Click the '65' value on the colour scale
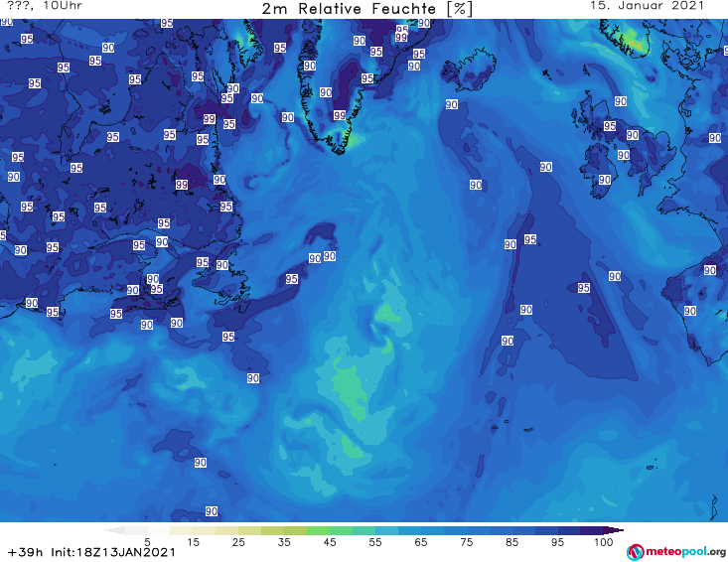This screenshot has height=562, width=728. pyautogui.click(x=421, y=541)
